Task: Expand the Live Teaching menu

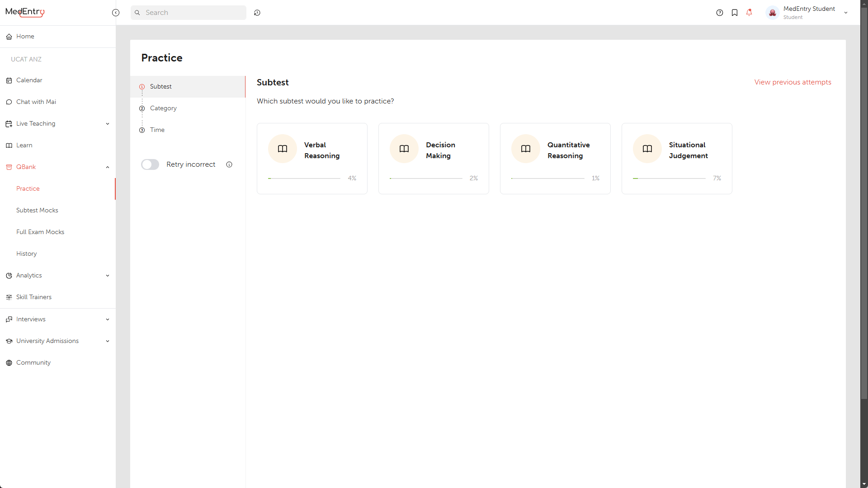Action: [107, 123]
